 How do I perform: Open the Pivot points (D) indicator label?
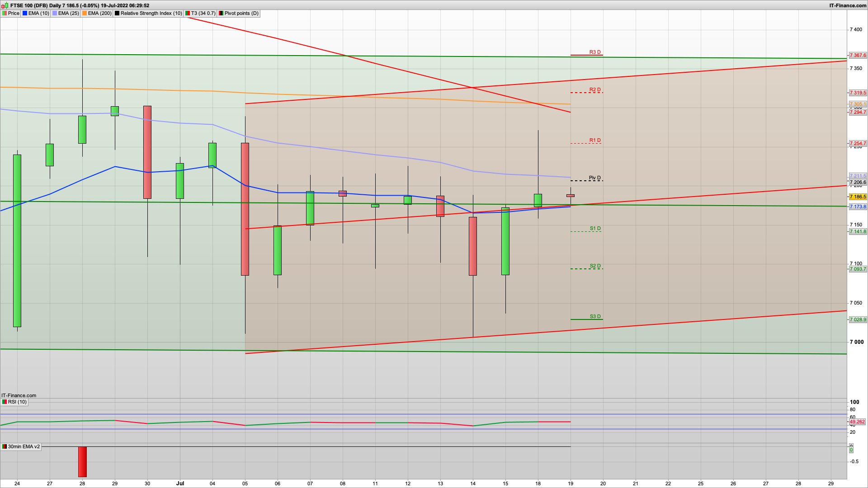pyautogui.click(x=239, y=13)
